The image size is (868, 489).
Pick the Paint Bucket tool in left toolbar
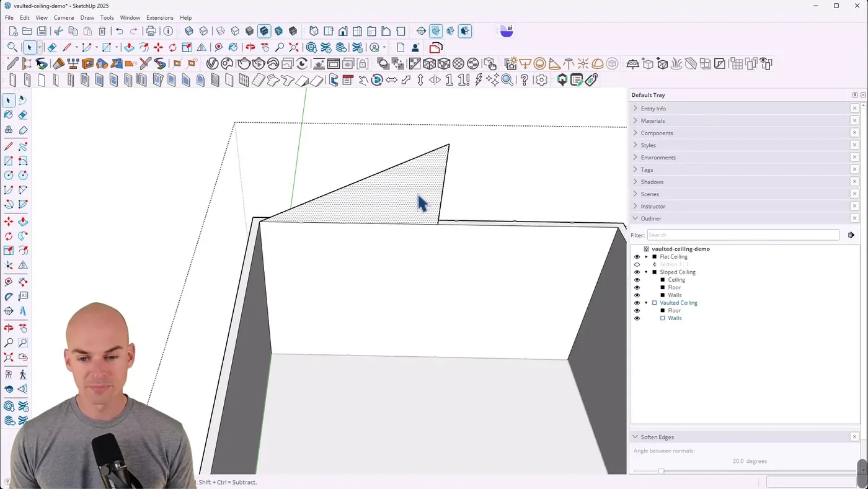click(x=9, y=115)
